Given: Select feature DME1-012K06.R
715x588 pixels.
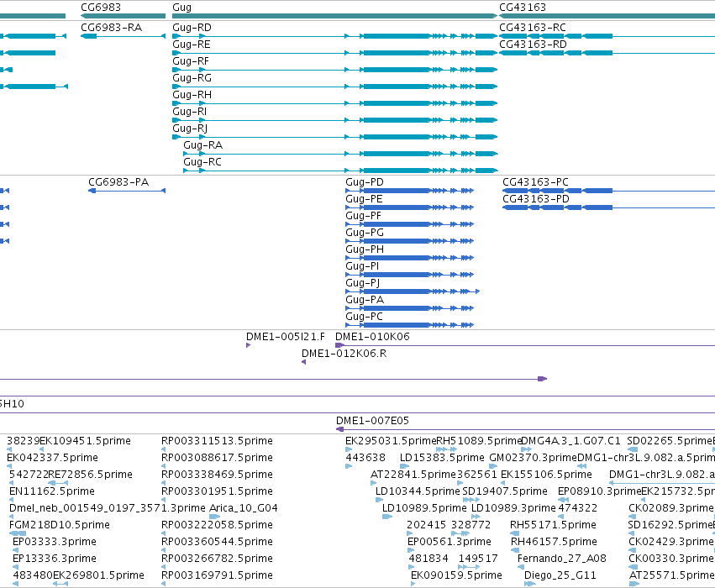Looking at the screenshot, I should 344,354.
